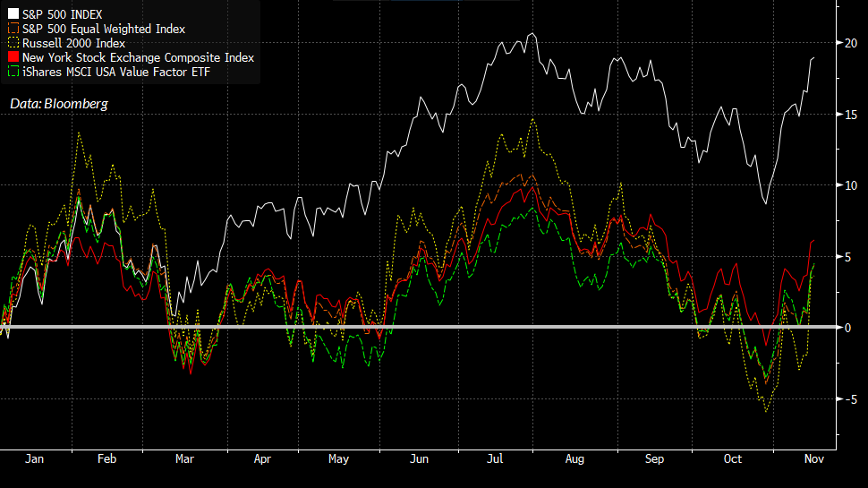The width and height of the screenshot is (868, 488).
Task: Click the Jan label on the time axis
Action: pyautogui.click(x=34, y=458)
